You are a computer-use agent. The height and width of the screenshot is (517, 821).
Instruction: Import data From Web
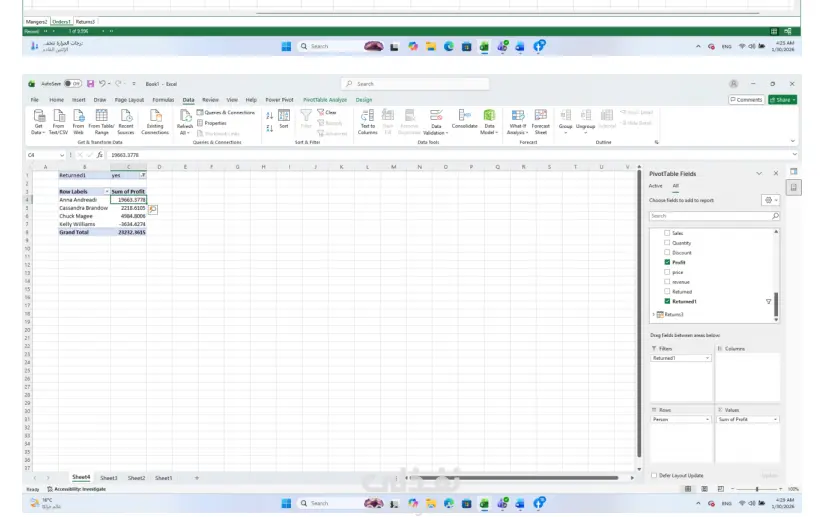78,122
